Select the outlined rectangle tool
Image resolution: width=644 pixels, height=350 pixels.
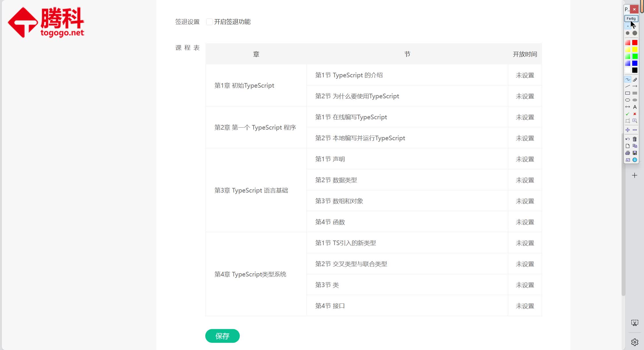coord(628,93)
